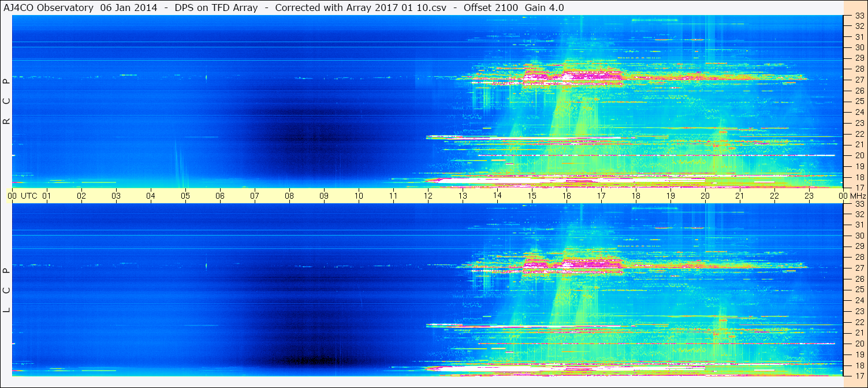Click inside the LCP spectrogram plot
Screen dimensions: 868x388
click(x=427, y=290)
